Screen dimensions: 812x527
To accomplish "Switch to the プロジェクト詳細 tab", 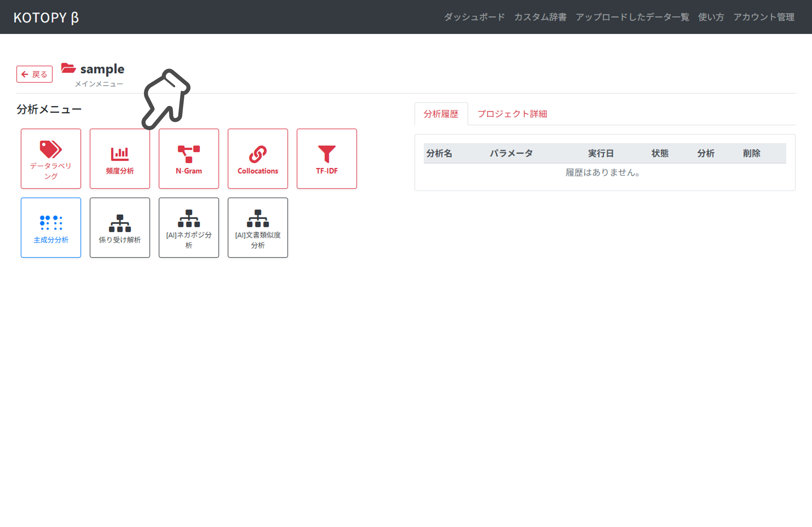I will (x=512, y=114).
